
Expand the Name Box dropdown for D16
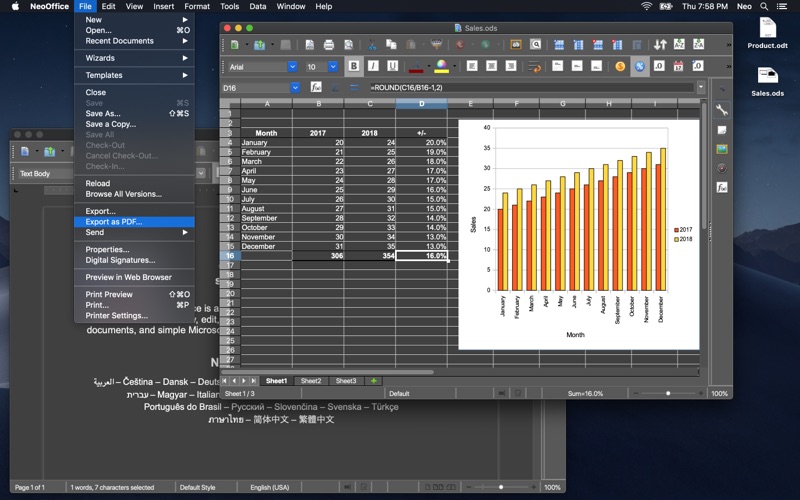click(x=295, y=88)
